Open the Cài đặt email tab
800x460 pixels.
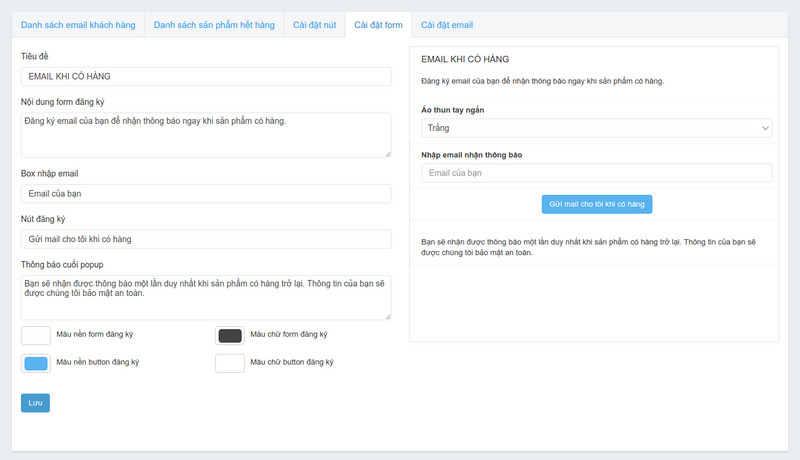447,24
